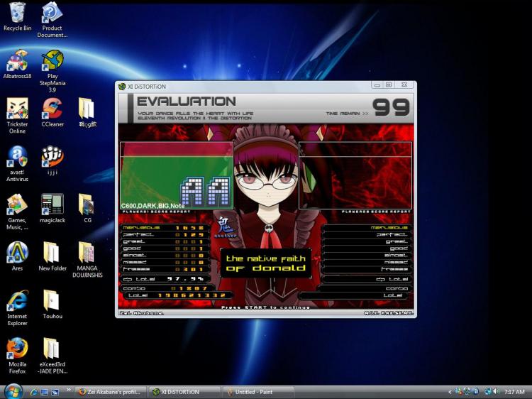The image size is (532, 399).
Task: Open the Windows Start menu orb
Action: click(13, 391)
